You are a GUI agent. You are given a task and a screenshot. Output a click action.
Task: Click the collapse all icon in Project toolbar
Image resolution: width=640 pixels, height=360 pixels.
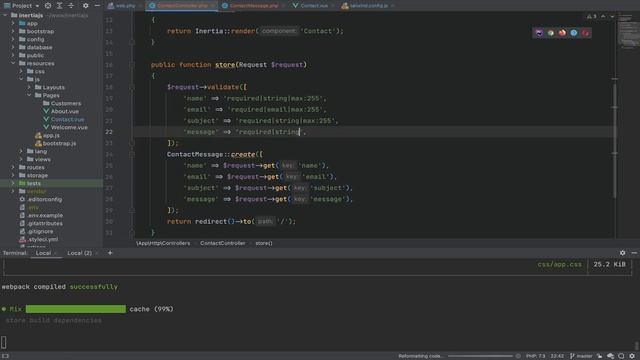71,6
